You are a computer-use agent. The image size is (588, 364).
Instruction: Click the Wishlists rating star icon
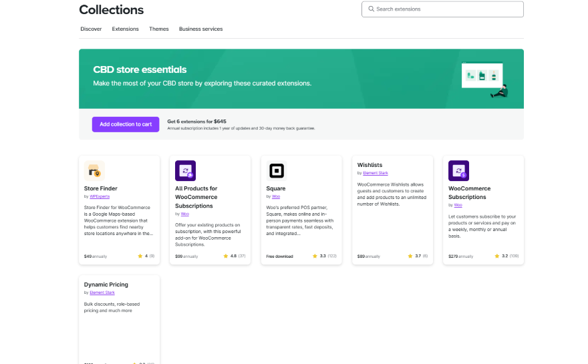410,256
